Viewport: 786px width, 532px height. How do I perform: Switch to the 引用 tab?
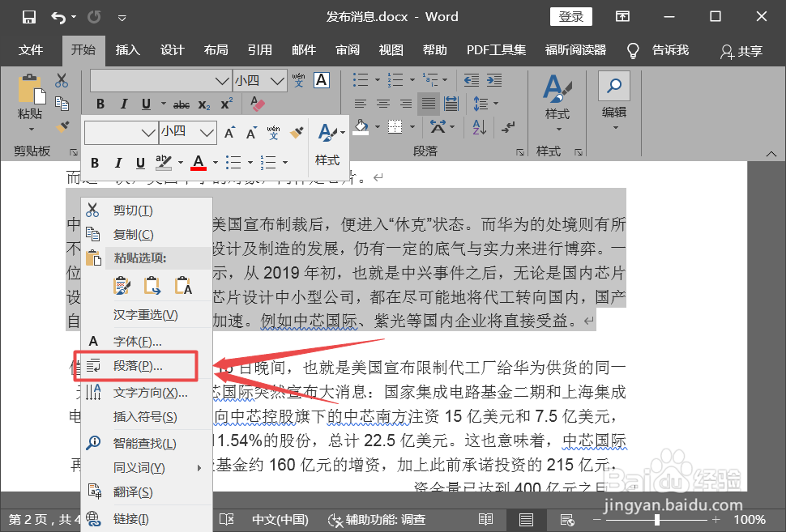[259, 50]
